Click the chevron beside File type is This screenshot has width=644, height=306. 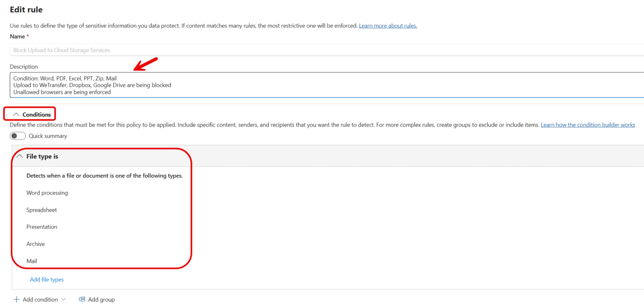point(20,156)
